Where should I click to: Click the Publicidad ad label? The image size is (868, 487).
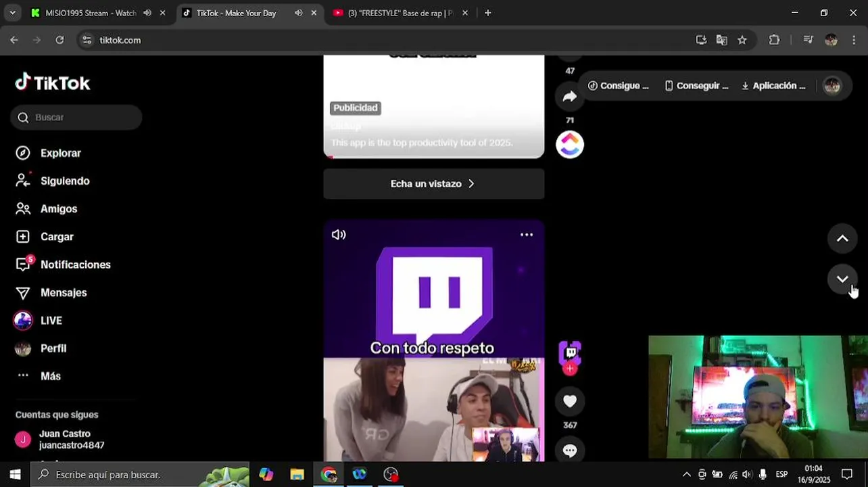(x=356, y=108)
